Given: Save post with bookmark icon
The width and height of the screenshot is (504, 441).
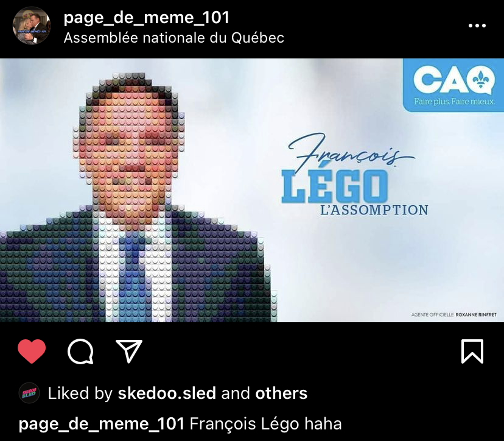Looking at the screenshot, I should [x=472, y=351].
